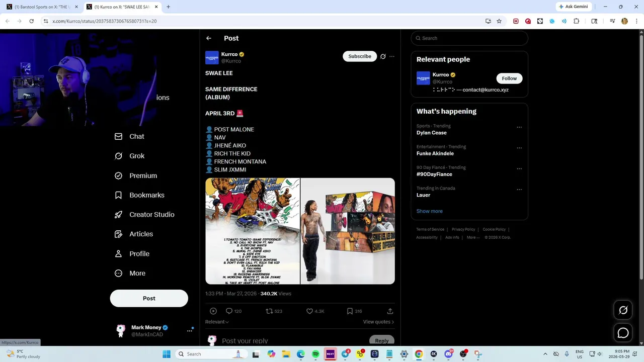Click the floating Grok button

pyautogui.click(x=623, y=310)
